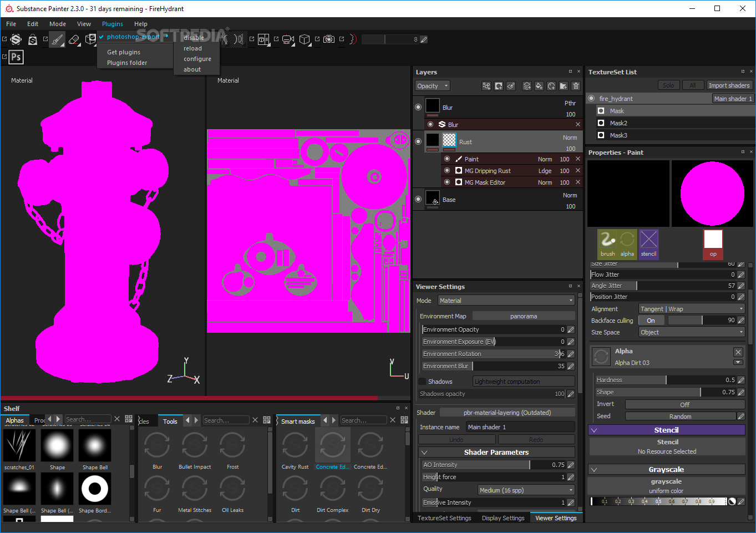Select the alpha property icon
This screenshot has width=756, height=533.
(627, 243)
